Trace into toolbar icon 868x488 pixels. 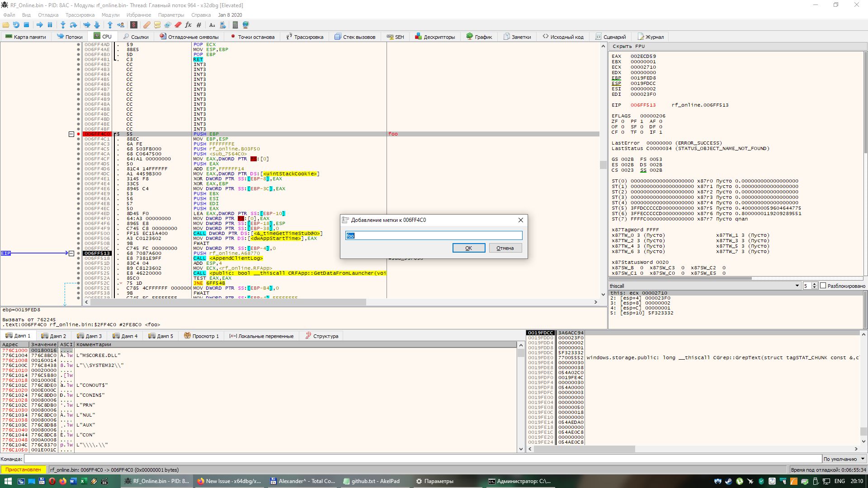pos(86,25)
